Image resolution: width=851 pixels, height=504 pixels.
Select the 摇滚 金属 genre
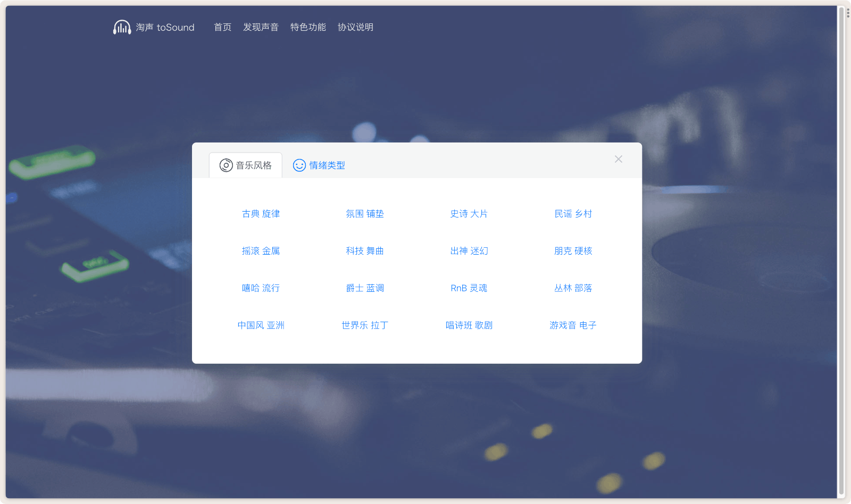point(261,251)
